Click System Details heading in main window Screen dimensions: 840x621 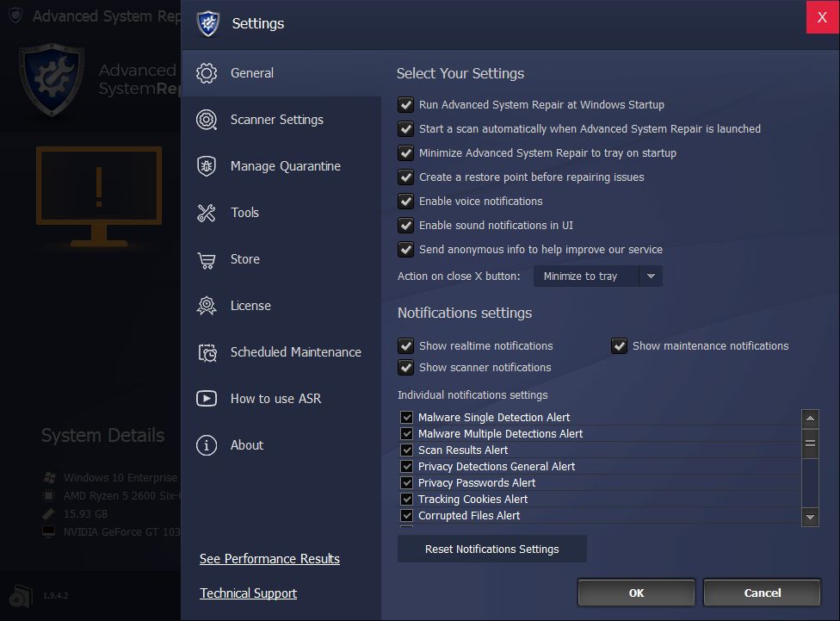[x=103, y=436]
